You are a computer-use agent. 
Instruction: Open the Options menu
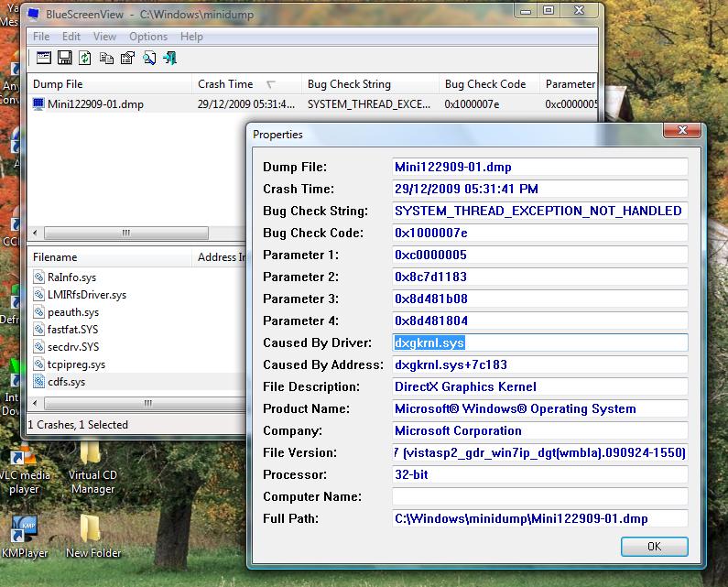pos(148,37)
